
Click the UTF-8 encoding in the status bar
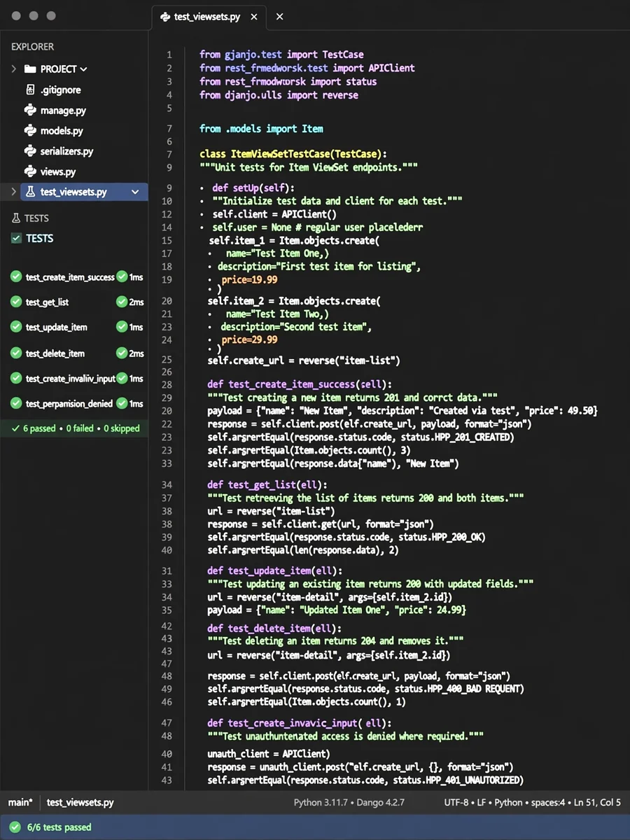(x=457, y=802)
